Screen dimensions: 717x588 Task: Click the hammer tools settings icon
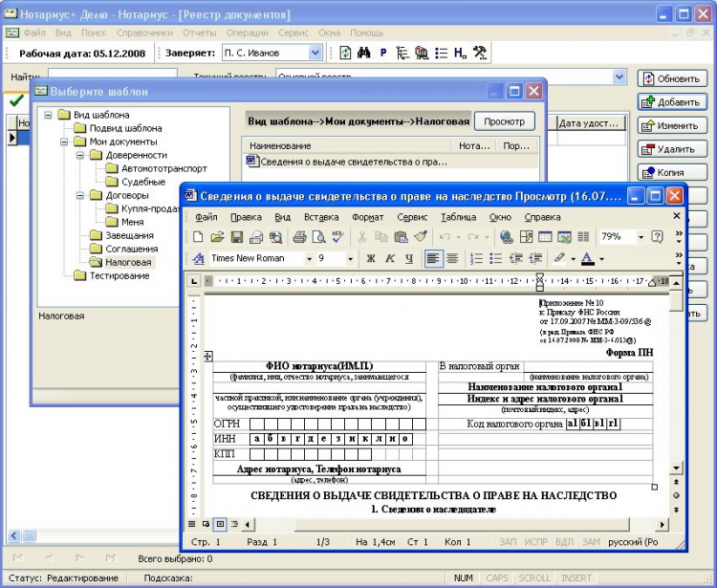(x=480, y=53)
